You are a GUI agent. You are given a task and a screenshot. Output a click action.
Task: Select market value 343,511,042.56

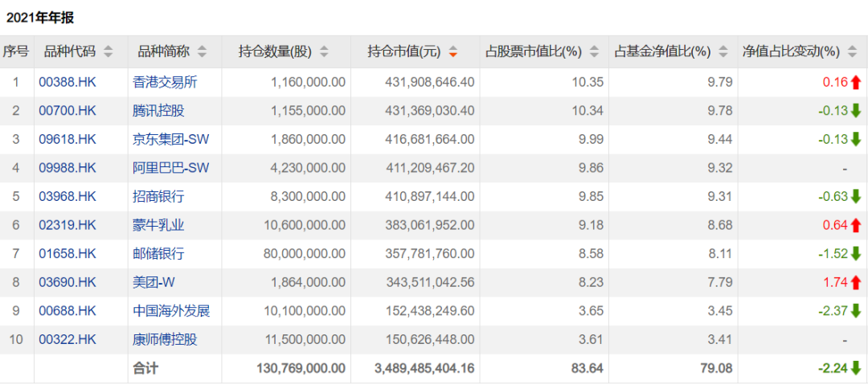(x=430, y=282)
